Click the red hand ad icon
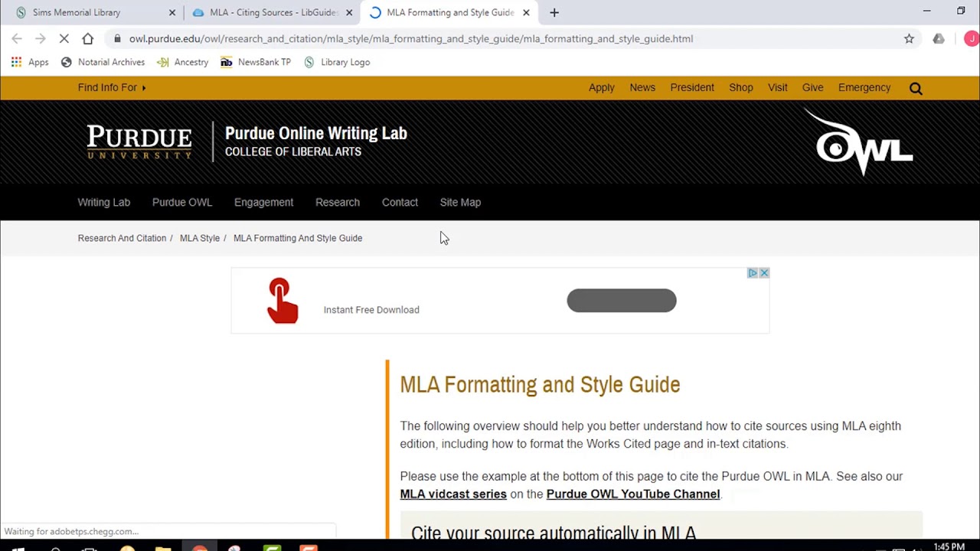 (x=283, y=301)
